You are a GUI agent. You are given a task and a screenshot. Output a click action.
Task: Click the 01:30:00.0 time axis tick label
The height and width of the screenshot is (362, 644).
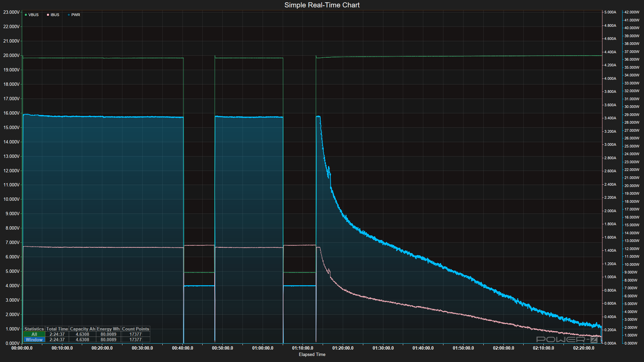click(383, 348)
